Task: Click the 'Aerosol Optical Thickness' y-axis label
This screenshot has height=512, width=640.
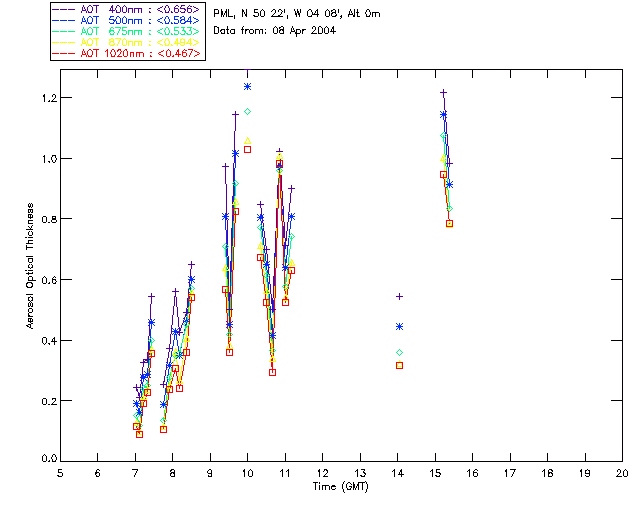Action: coord(30,266)
